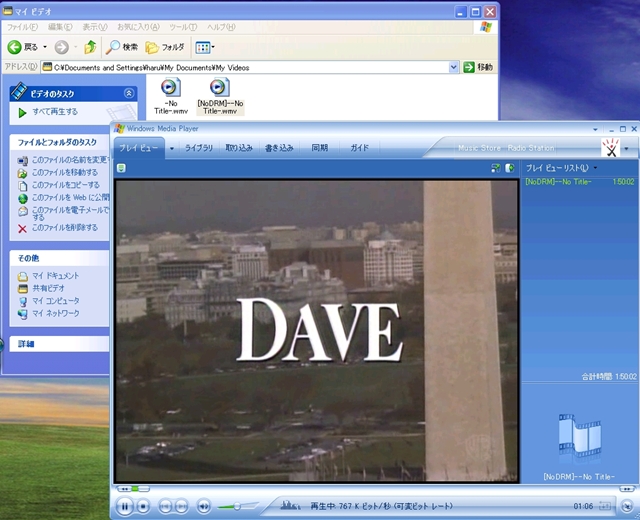
Task: Open the 書き込み tab
Action: [x=279, y=148]
